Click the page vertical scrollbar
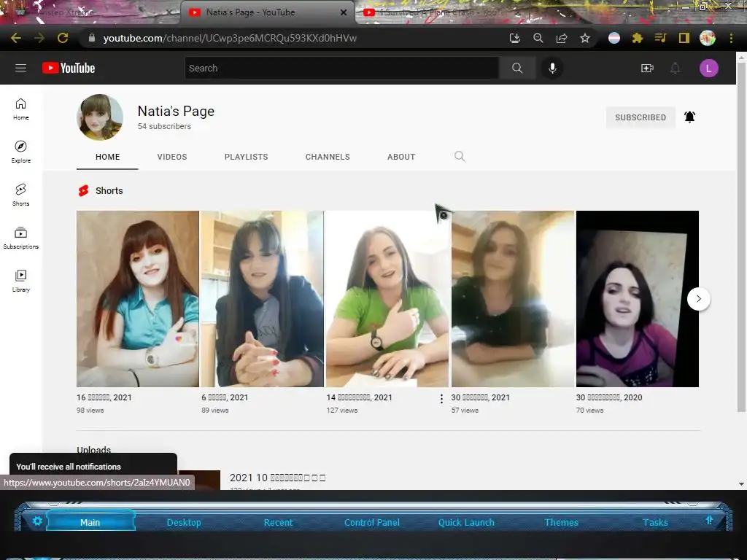Viewport: 747px width, 560px height. click(x=741, y=237)
